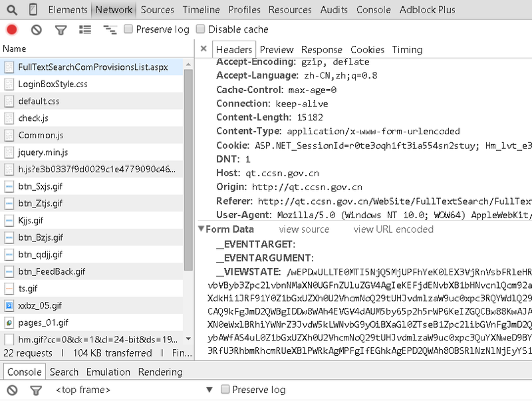Screen dimensions: 532x401
Task: Open the network filter funnel
Action: click(x=61, y=30)
